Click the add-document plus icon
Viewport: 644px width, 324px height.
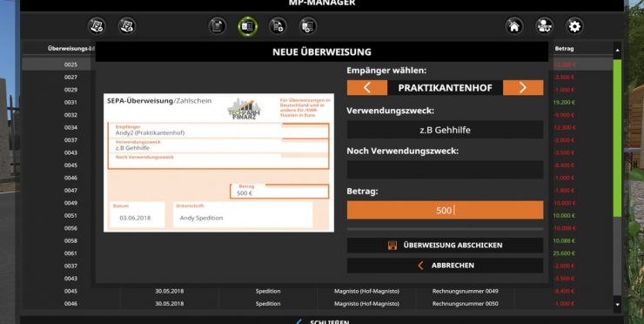[x=278, y=26]
